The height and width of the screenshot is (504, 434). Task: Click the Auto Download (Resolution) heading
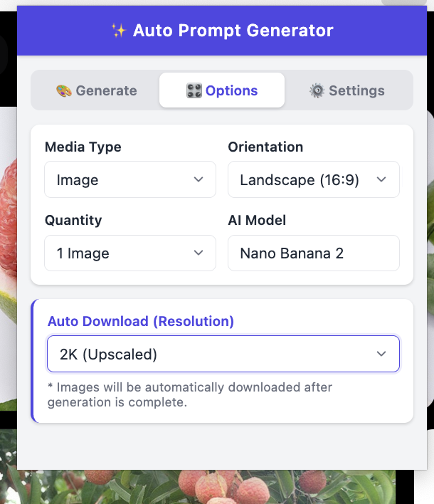(141, 321)
